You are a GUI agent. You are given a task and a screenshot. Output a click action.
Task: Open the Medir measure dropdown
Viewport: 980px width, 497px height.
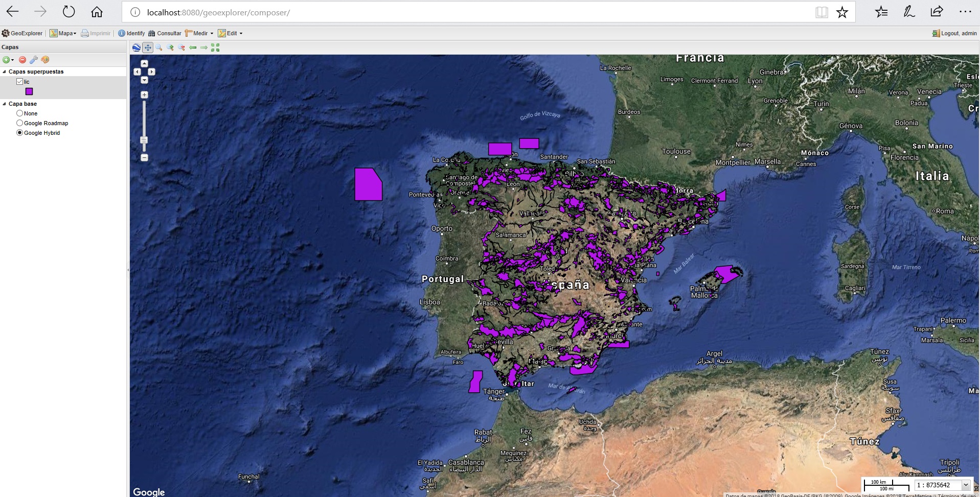pos(199,33)
